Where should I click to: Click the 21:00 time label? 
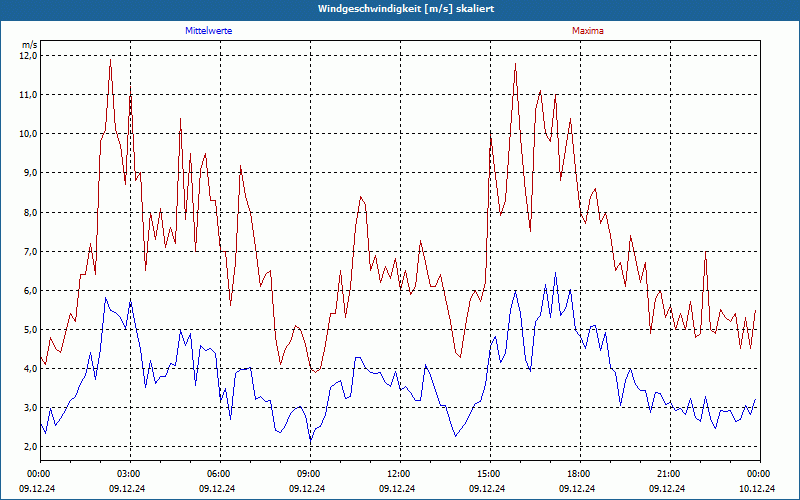point(669,474)
